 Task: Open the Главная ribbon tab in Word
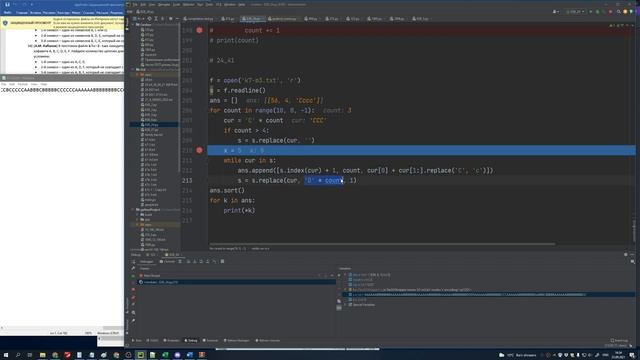pos(22,13)
